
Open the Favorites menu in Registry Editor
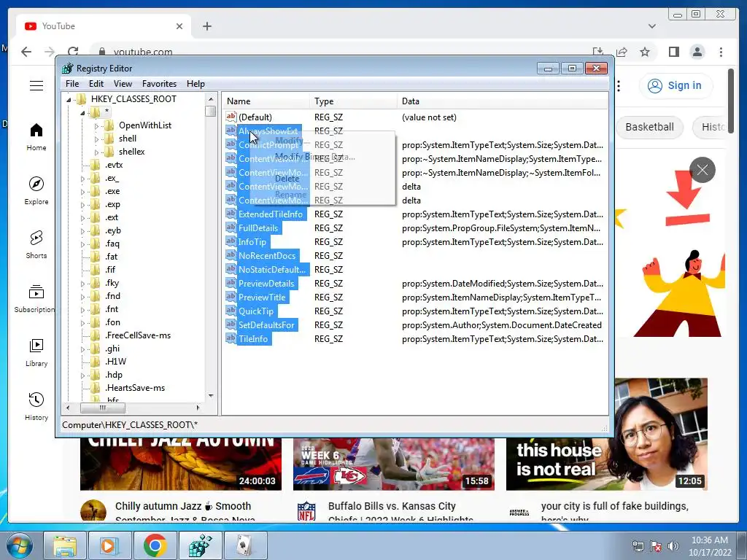tap(159, 84)
